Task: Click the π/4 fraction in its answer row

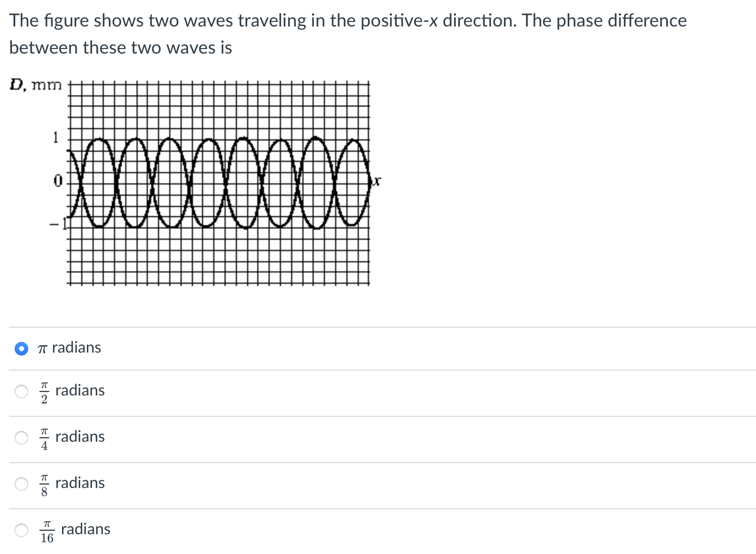Action: [x=44, y=438]
